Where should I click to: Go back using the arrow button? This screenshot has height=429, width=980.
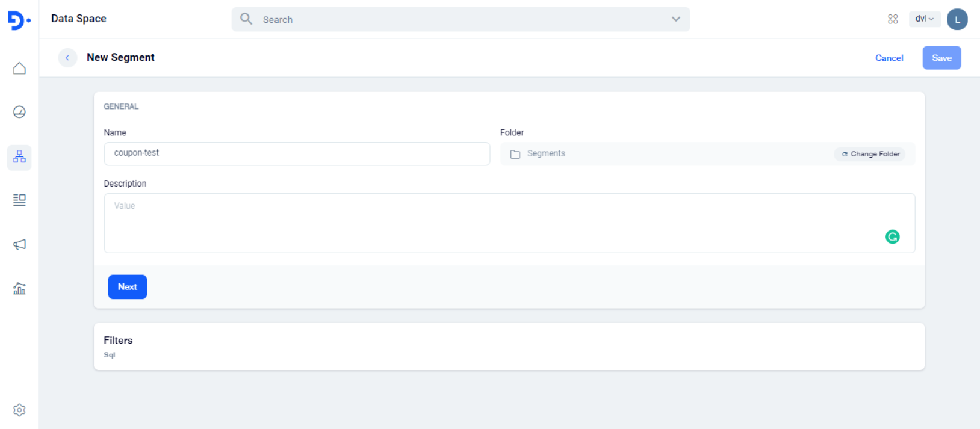(x=67, y=58)
